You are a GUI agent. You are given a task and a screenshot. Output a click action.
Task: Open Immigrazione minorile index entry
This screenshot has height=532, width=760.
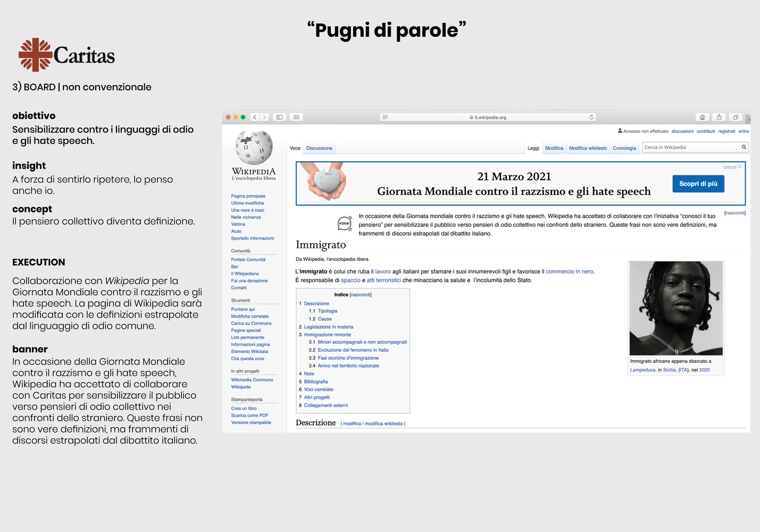tap(327, 335)
